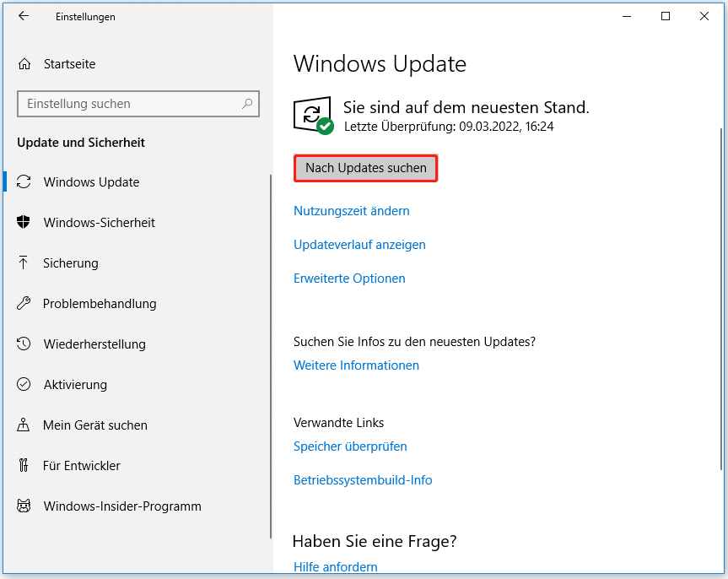The height and width of the screenshot is (579, 728).
Task: Open Nutzungszeit ändern link
Action: pyautogui.click(x=352, y=210)
